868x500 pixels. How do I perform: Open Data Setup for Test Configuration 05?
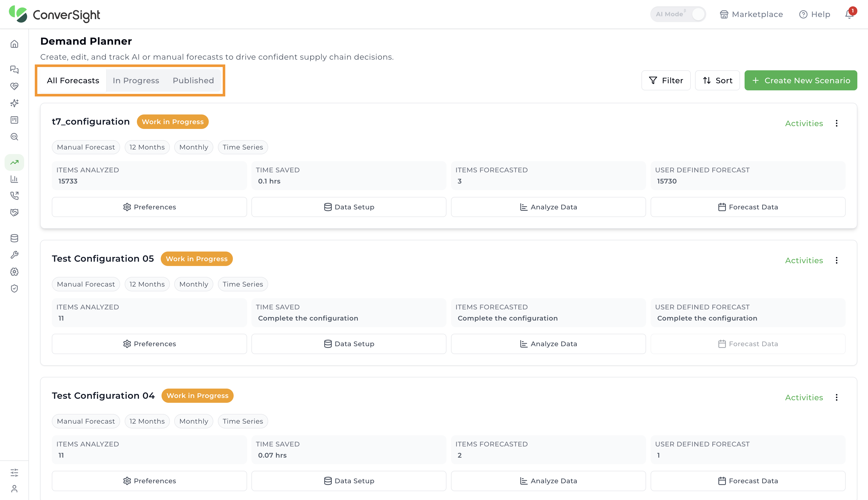349,344
